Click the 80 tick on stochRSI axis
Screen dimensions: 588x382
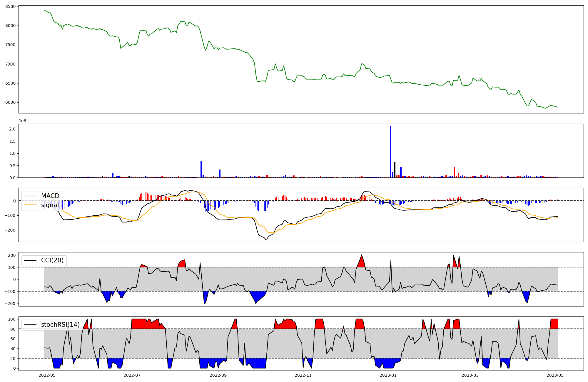tap(13, 329)
